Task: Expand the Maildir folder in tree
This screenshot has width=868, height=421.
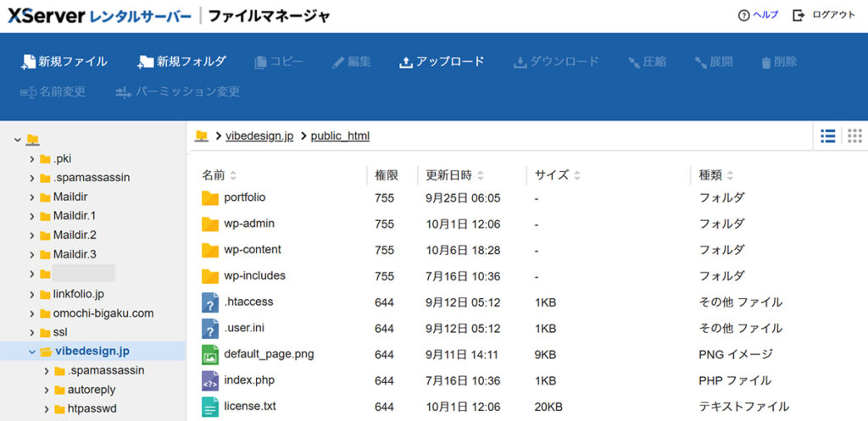Action: point(32,197)
